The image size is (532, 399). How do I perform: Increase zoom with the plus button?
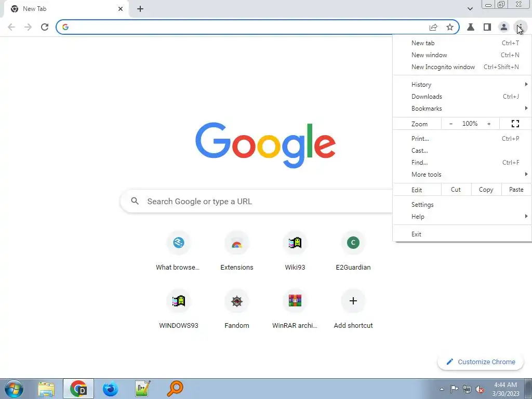pos(489,124)
